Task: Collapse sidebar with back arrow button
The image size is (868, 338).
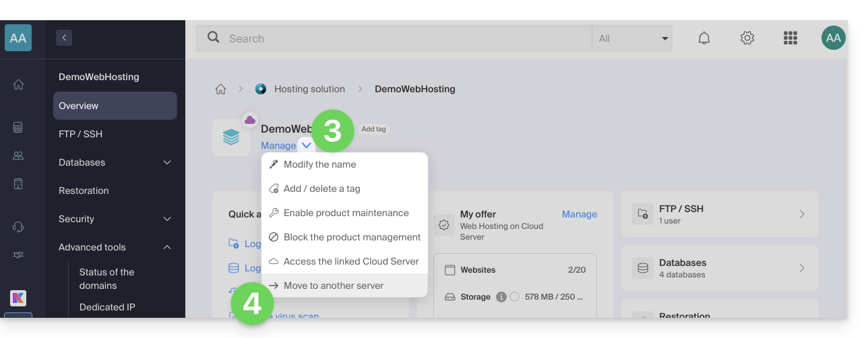Action: pyautogui.click(x=64, y=38)
